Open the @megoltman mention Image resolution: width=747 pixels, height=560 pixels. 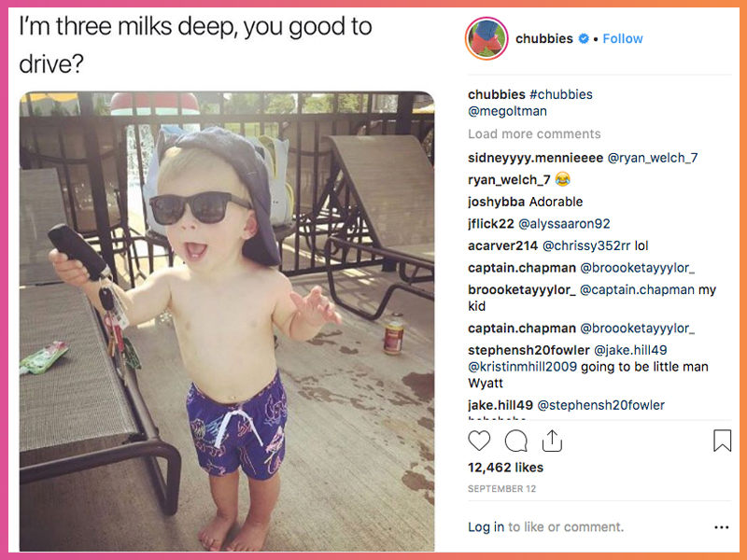tap(507, 111)
